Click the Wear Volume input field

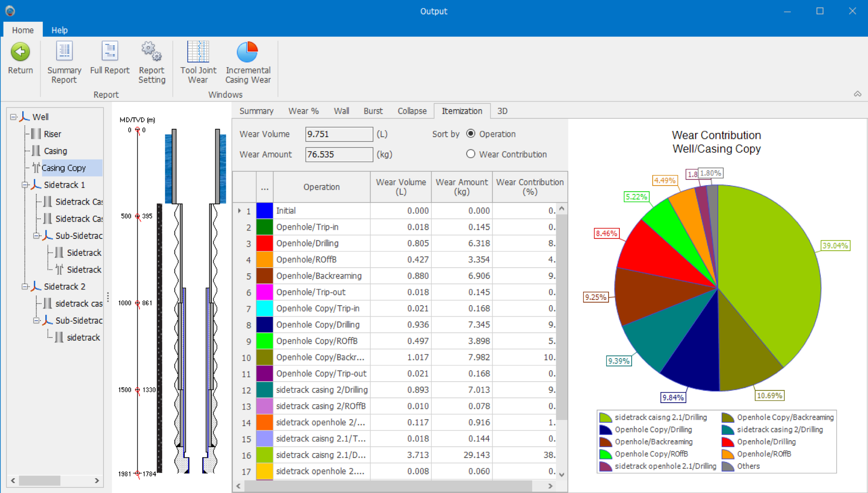339,134
